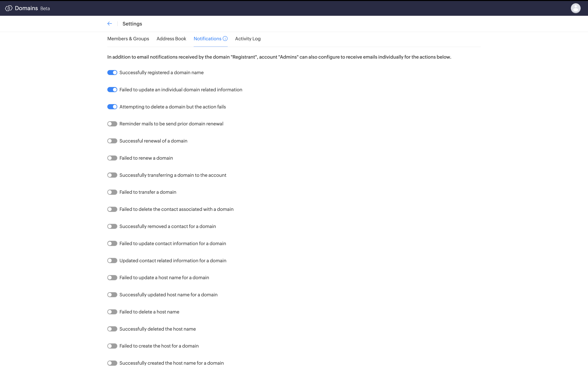Enable 'Successfully created the host name' toggle

click(x=112, y=363)
